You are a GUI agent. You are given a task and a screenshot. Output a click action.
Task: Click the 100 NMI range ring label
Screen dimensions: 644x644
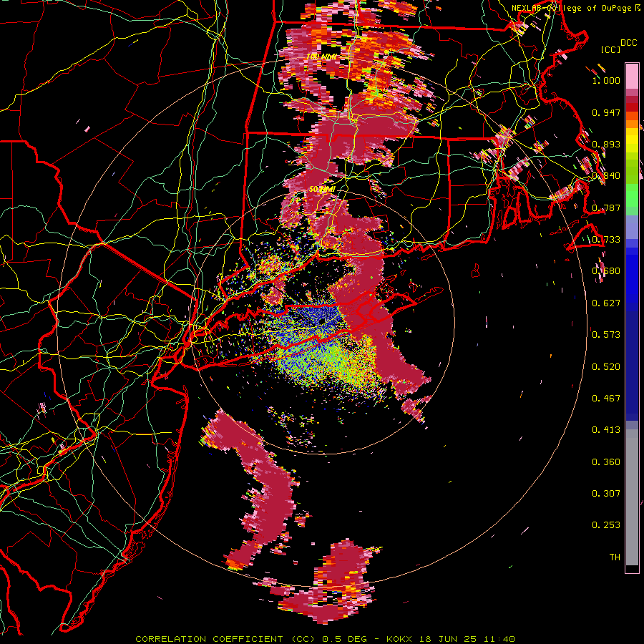coord(321,57)
